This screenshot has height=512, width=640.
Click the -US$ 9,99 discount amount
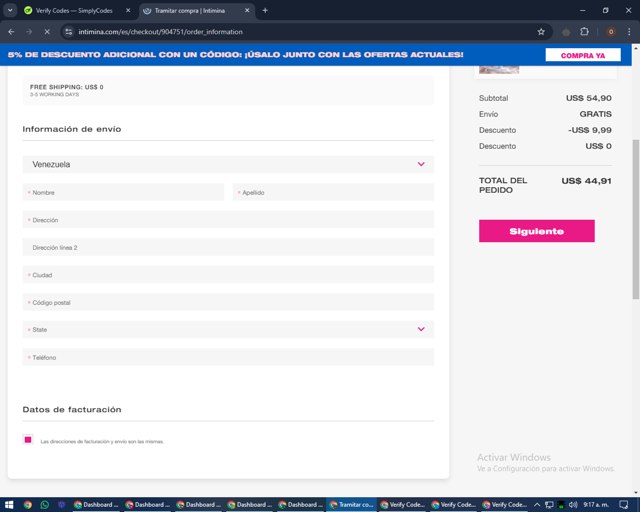click(590, 130)
